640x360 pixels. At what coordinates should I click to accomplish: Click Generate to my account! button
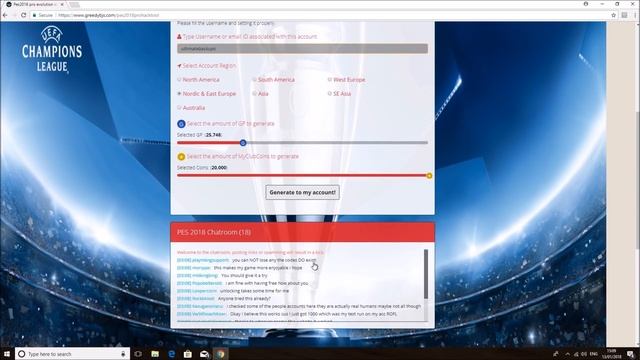tap(302, 192)
